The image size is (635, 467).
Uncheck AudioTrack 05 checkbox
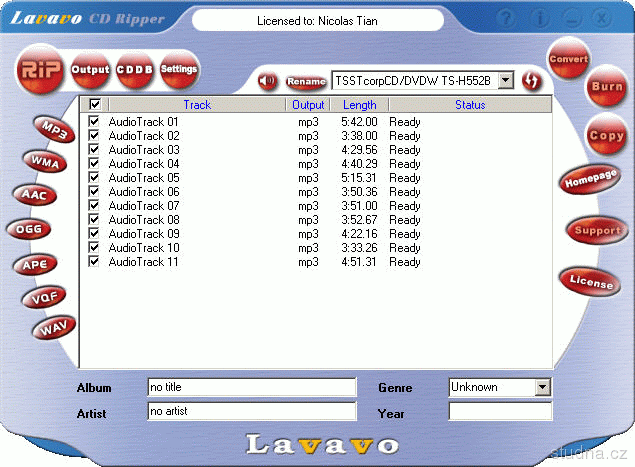94,177
